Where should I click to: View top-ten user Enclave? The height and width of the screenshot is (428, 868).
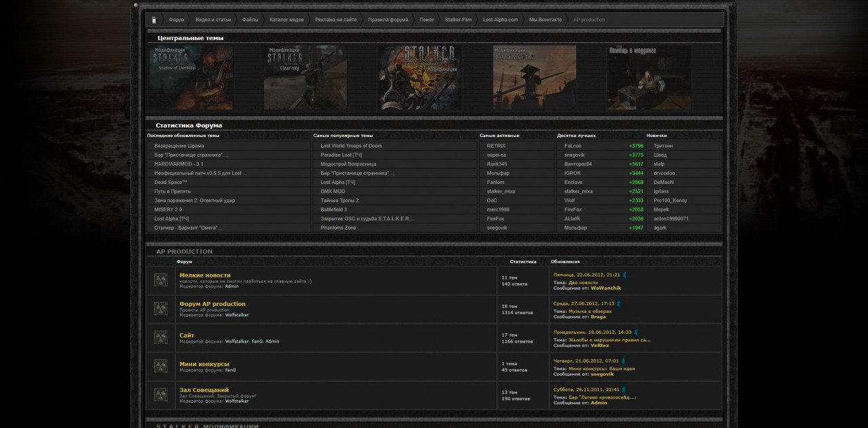573,182
